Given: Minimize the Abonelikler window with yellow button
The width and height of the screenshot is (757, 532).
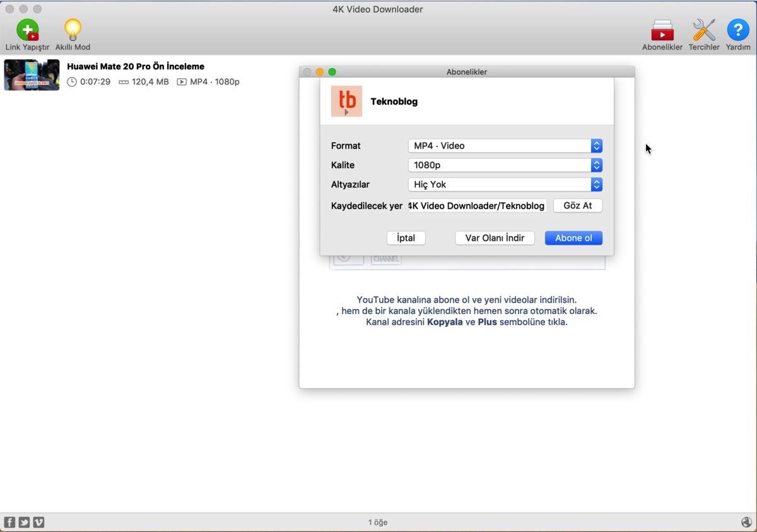Looking at the screenshot, I should tap(320, 72).
